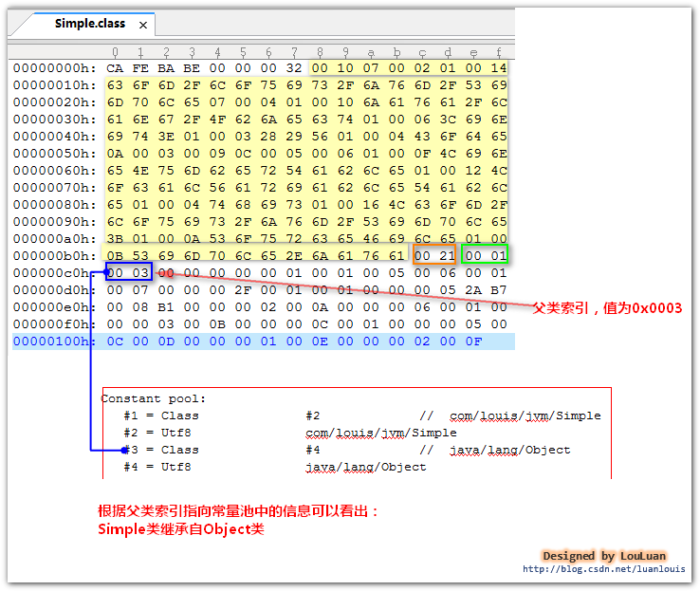Screen dimensions: 700x591
Task: Select the Simple.class file tab
Action: coord(90,24)
